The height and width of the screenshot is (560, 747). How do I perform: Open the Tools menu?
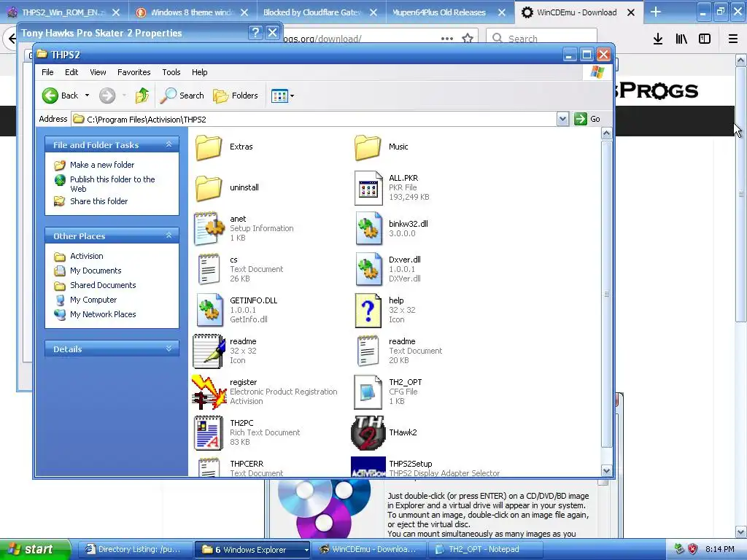(x=171, y=72)
